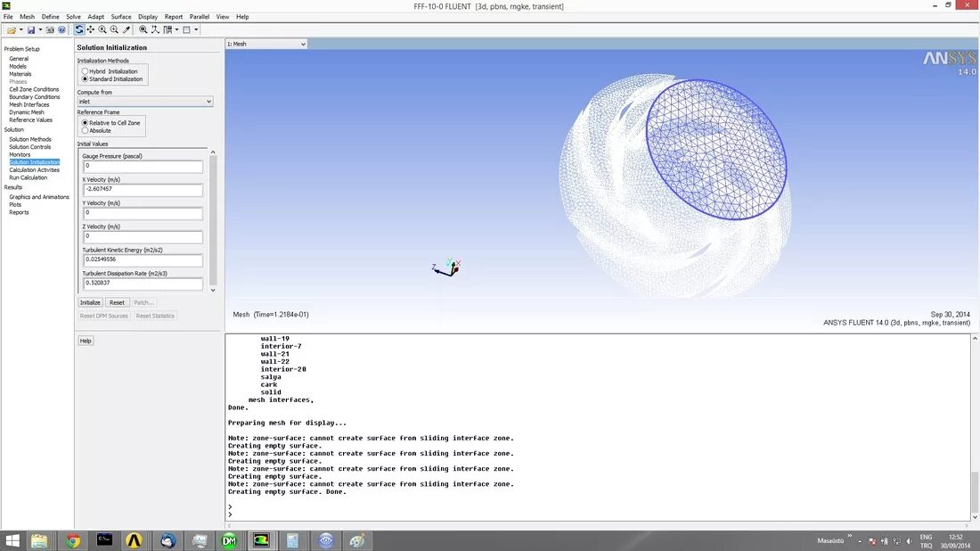Screen dimensions: 980x551
Task: Open the Adapt menu
Action: (x=95, y=17)
